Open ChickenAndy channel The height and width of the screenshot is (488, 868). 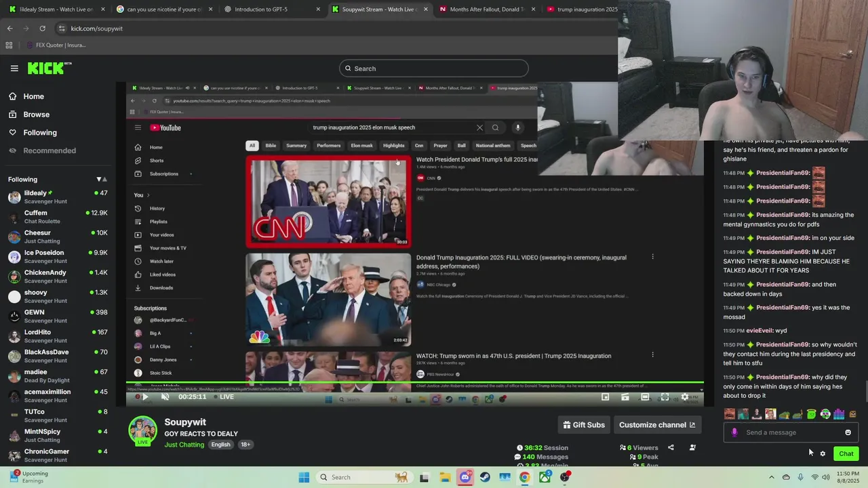pos(58,277)
